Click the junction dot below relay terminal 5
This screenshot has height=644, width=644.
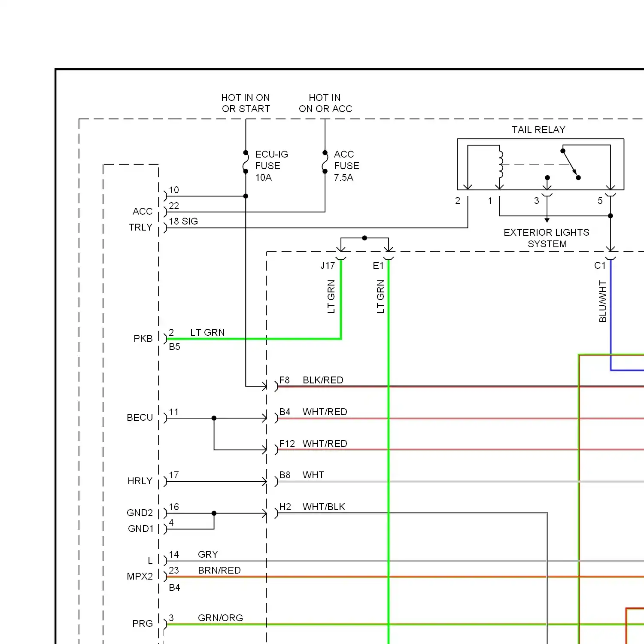[x=611, y=216]
